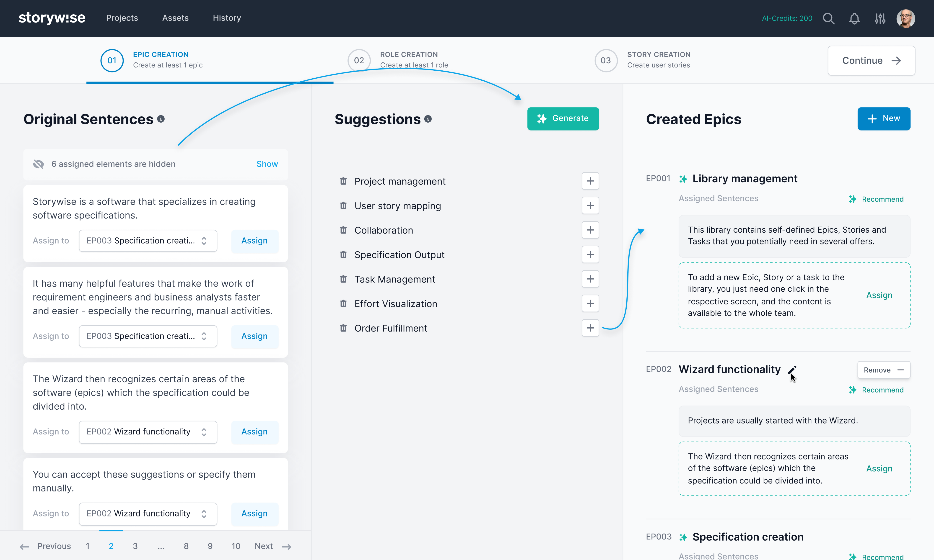This screenshot has height=560, width=934.
Task: Click the Generate suggestions button
Action: [x=563, y=118]
